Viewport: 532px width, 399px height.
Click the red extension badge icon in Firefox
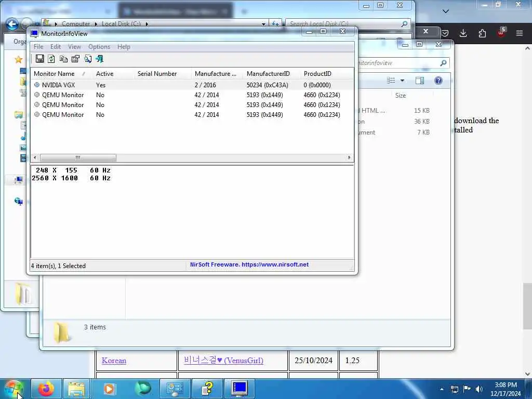point(501,33)
